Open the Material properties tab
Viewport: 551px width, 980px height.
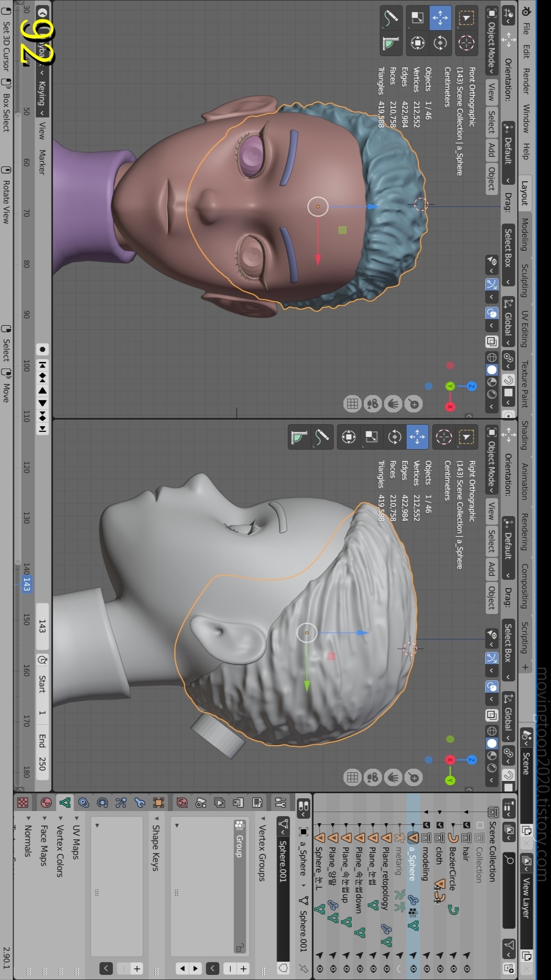(x=46, y=803)
